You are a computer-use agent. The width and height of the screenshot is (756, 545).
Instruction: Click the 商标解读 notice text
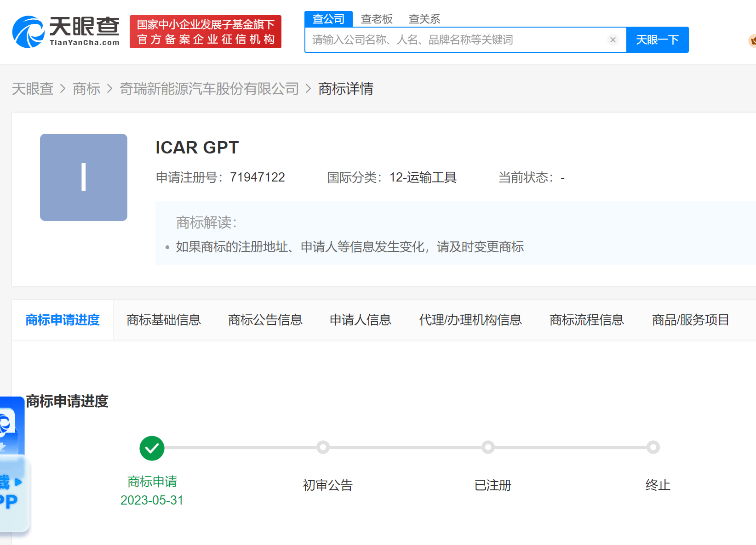[x=349, y=247]
